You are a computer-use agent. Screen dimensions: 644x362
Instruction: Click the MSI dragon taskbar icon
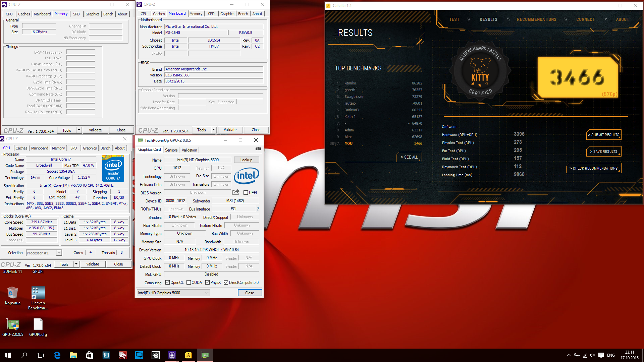click(122, 355)
